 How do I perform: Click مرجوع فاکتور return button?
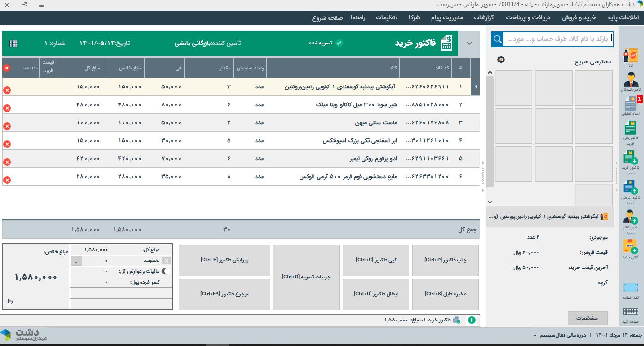tap(224, 294)
